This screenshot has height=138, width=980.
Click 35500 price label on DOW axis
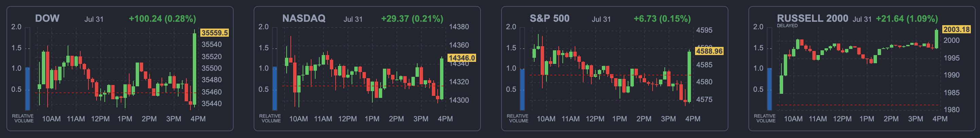click(x=212, y=68)
